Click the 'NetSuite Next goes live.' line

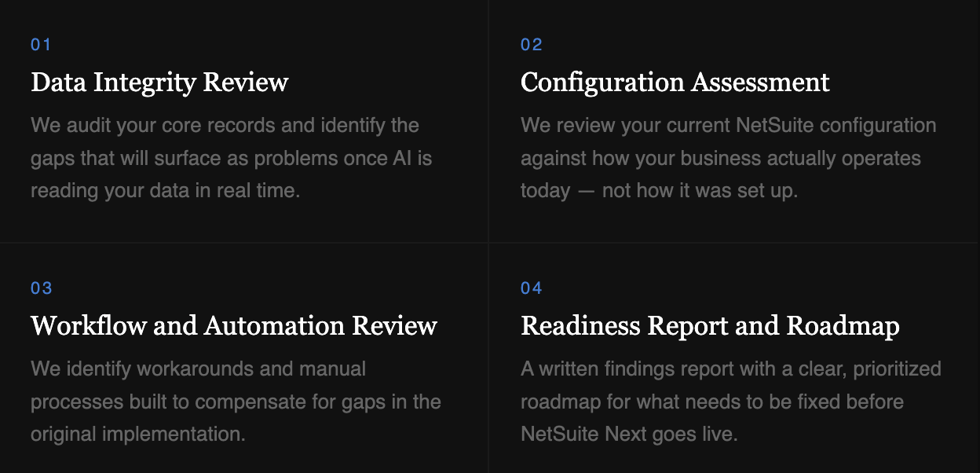pyautogui.click(x=629, y=434)
